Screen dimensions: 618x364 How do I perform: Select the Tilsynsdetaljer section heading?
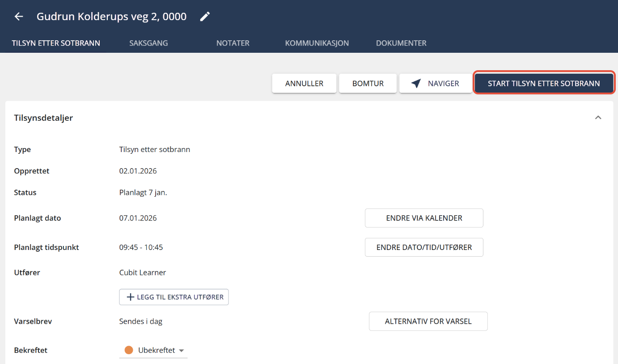(x=43, y=118)
